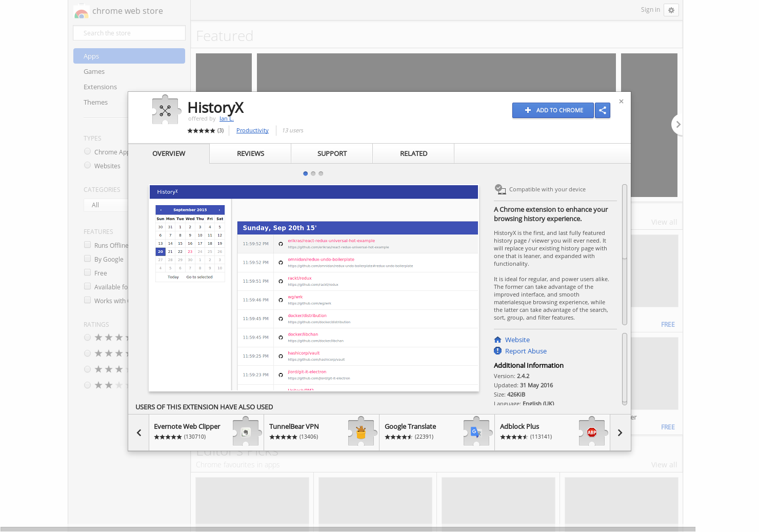This screenshot has height=532, width=759.
Task: Enable the Works with checkbox
Action: pyautogui.click(x=88, y=300)
